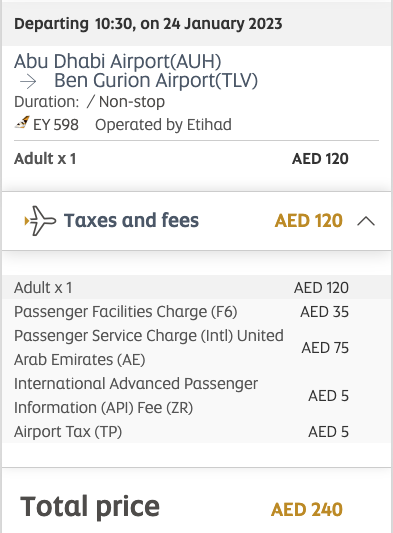
Task: Click flight number EY 598
Action: (56, 124)
